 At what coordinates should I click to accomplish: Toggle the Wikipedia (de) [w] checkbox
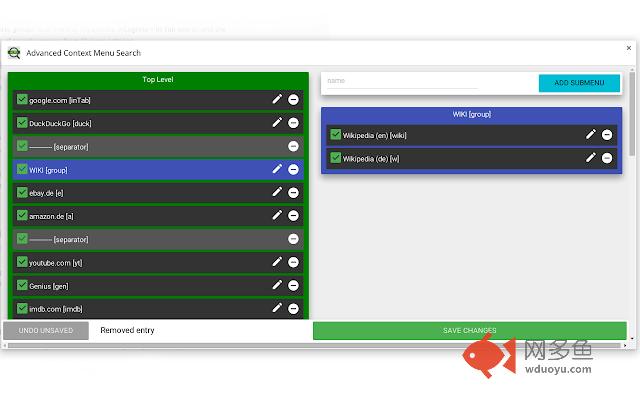(x=336, y=158)
